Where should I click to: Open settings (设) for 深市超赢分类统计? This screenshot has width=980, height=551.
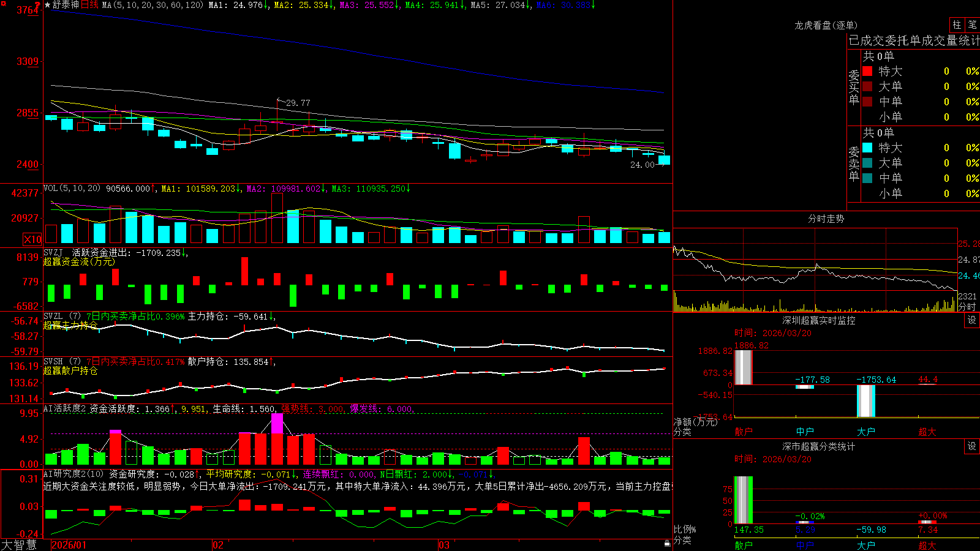972,446
